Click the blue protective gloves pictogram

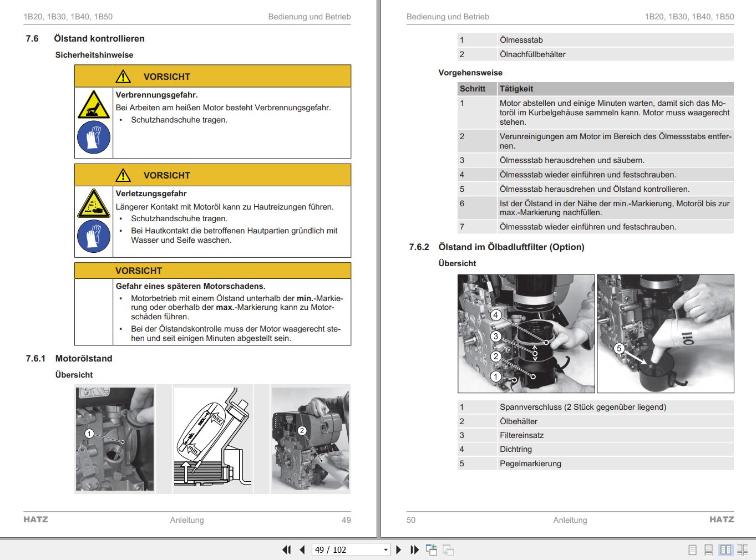(93, 137)
